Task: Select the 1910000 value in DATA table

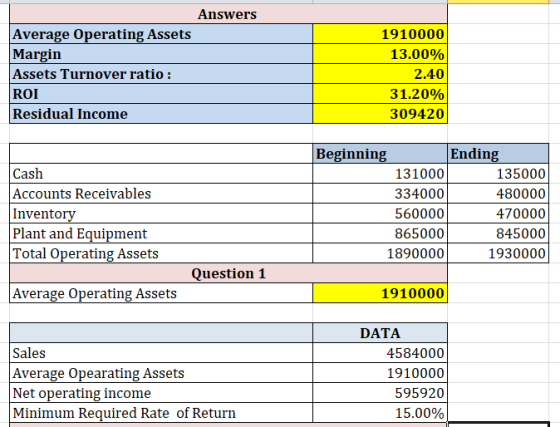Action: click(380, 373)
